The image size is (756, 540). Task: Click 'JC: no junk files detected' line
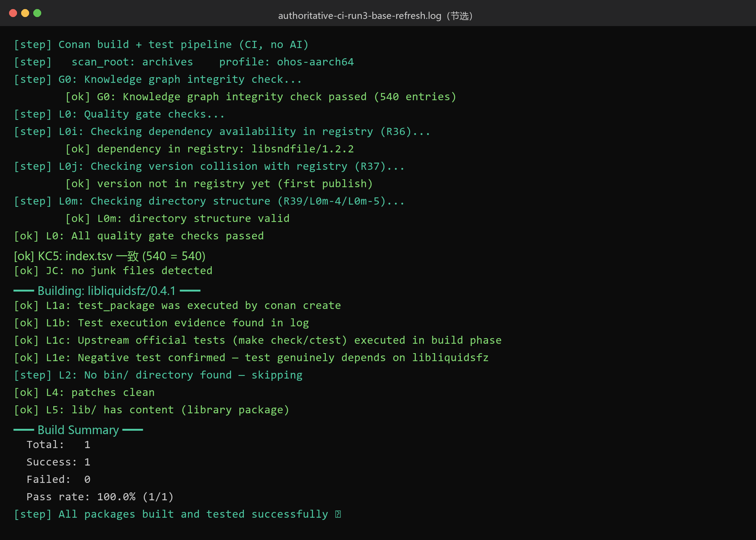[x=113, y=271]
